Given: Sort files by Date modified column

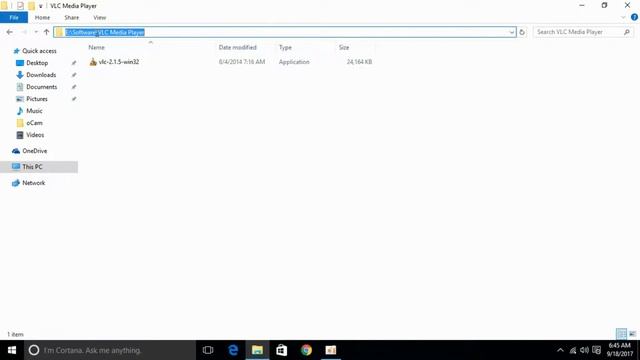Looking at the screenshot, I should [x=237, y=47].
